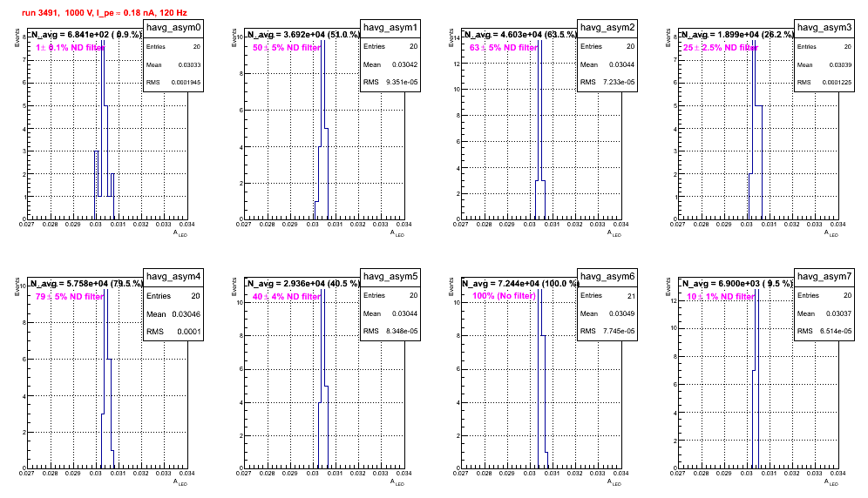
Task: Select RMS value 7.745e-05
Action: point(619,332)
